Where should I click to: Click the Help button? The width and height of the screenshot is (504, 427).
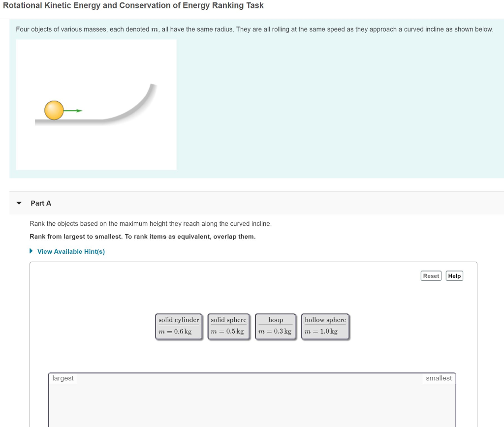(454, 275)
